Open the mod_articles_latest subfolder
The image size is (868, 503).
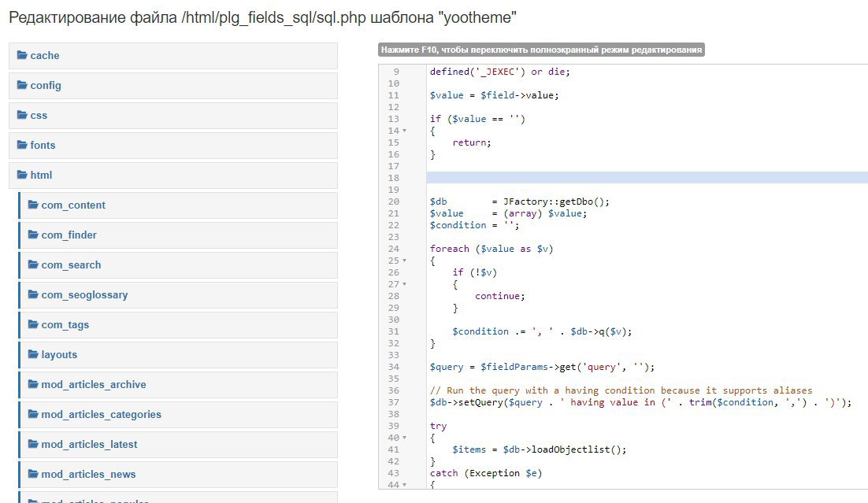pyautogui.click(x=178, y=444)
